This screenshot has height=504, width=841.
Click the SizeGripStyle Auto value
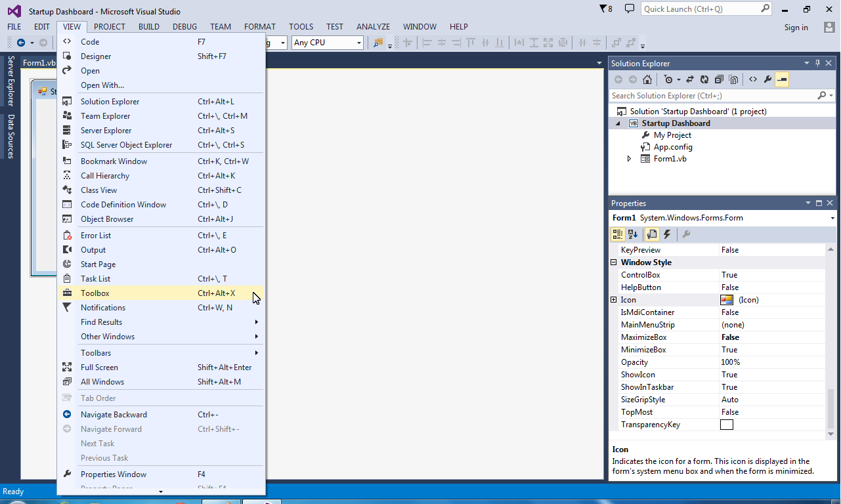[730, 400]
